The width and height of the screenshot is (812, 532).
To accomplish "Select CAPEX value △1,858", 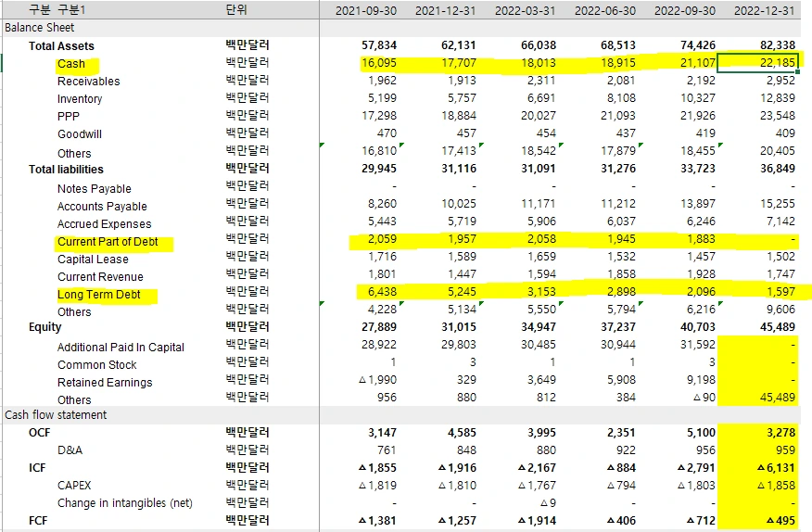I will point(776,486).
